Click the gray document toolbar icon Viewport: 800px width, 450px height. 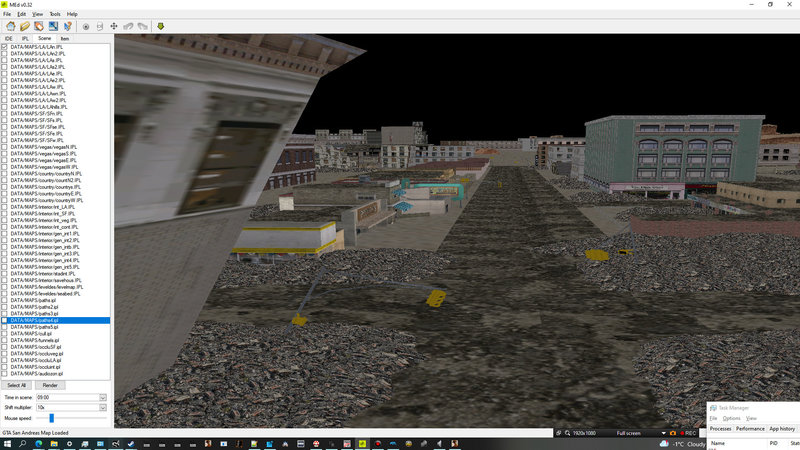tap(100, 27)
